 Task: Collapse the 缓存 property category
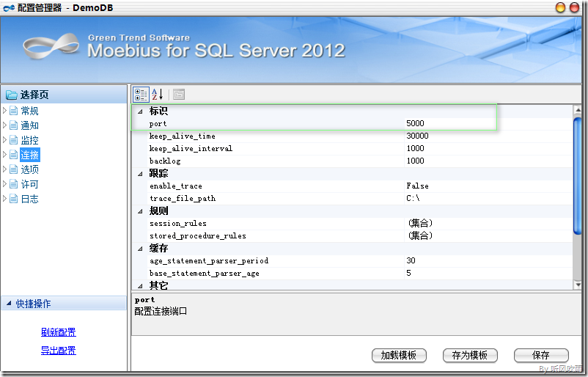click(x=140, y=249)
